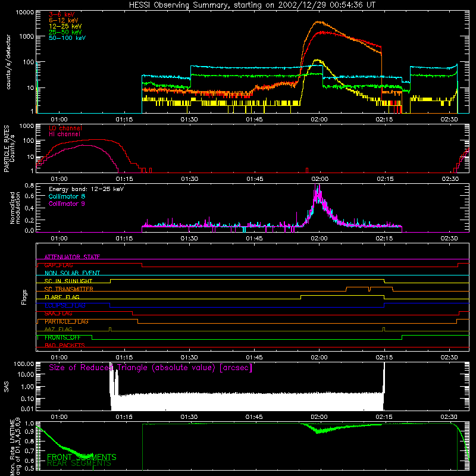Select the Collimator 9 legend label
This screenshot has height=476, width=476.
coord(67,203)
